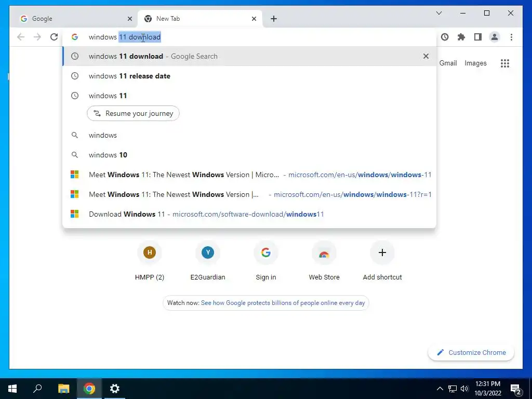Maximize the Chrome window
This screenshot has height=399, width=532.
tap(486, 13)
